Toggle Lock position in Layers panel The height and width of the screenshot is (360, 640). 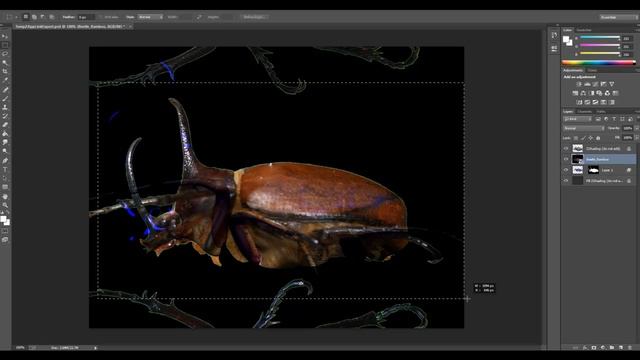591,138
